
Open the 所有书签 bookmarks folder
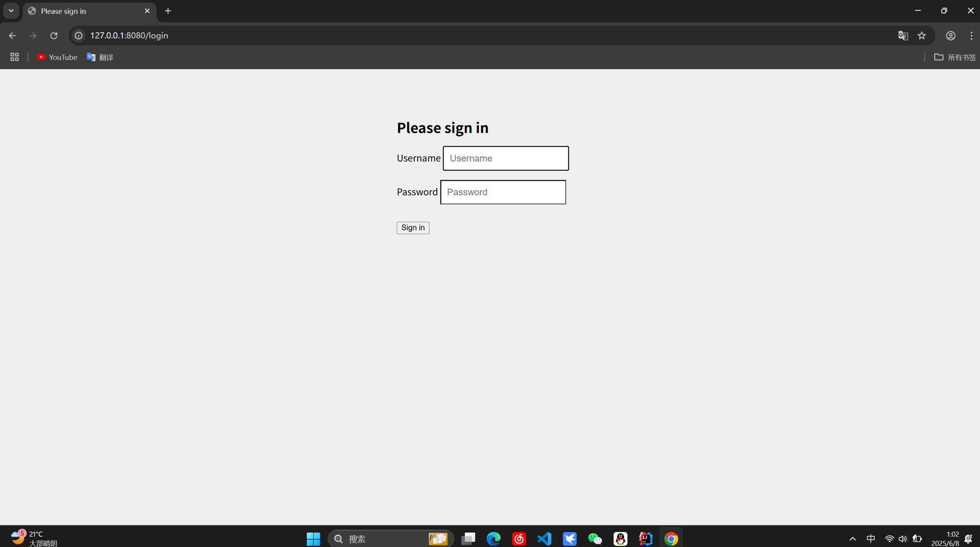[955, 57]
